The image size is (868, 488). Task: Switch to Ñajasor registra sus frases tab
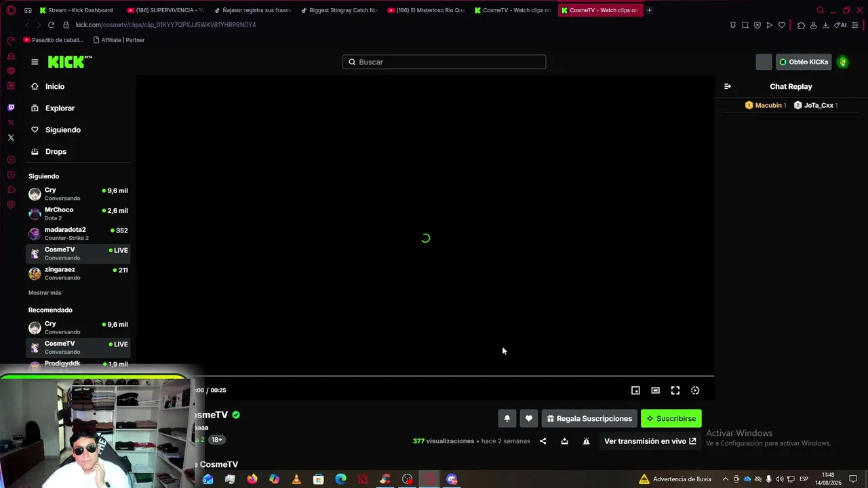(x=252, y=10)
